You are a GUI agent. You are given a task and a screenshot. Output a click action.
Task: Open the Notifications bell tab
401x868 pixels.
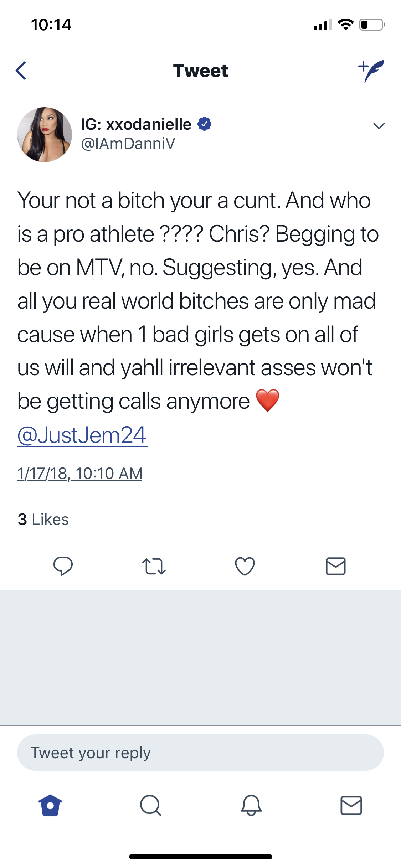coord(251,805)
